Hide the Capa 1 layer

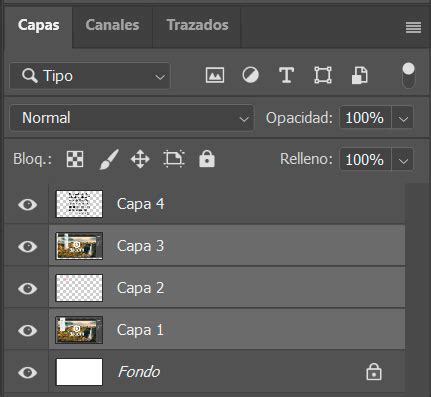27,330
